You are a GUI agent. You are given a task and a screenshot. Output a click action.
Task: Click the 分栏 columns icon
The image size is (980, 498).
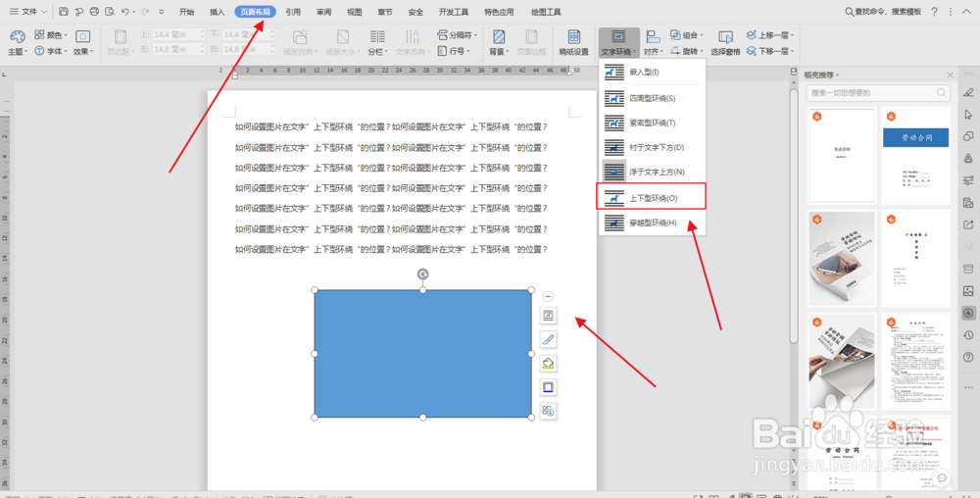(x=377, y=36)
